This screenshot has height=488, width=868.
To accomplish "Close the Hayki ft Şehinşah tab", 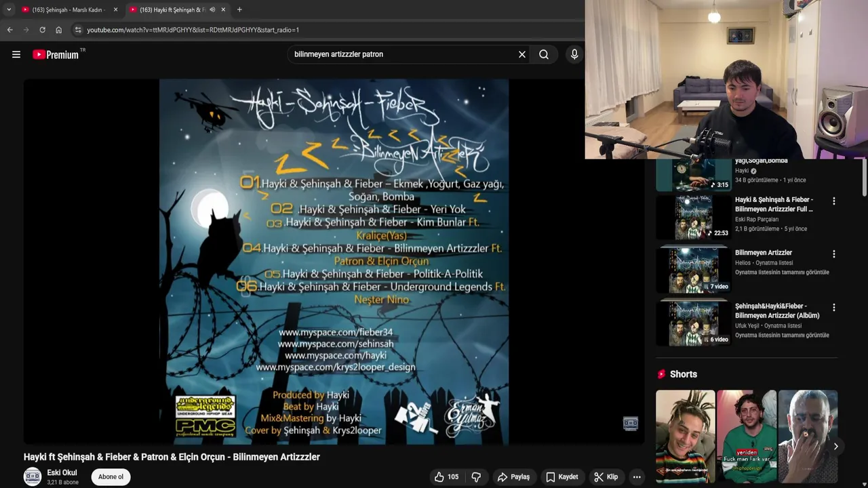I will point(223,9).
